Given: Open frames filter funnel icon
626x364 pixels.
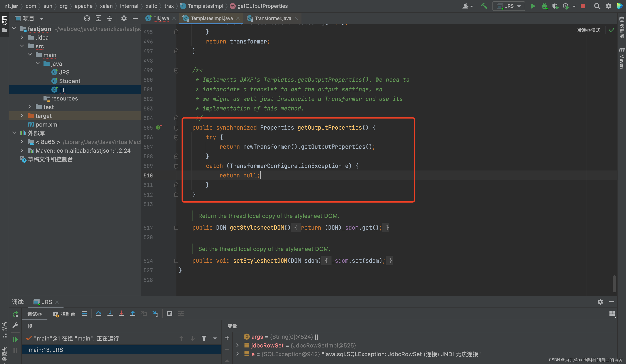Looking at the screenshot, I should click(204, 338).
